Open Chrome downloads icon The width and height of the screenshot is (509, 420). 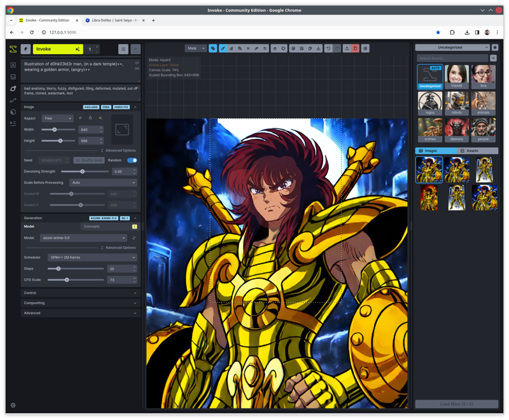click(467, 32)
